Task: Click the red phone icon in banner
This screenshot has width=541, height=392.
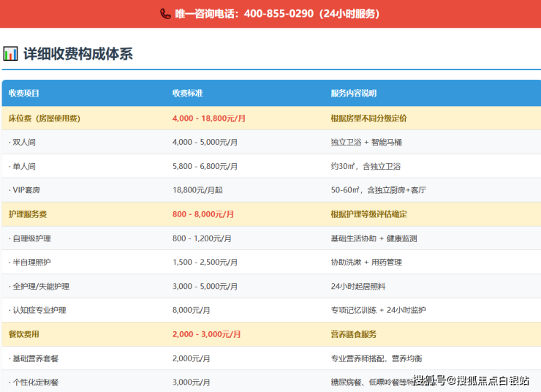Action: click(165, 14)
